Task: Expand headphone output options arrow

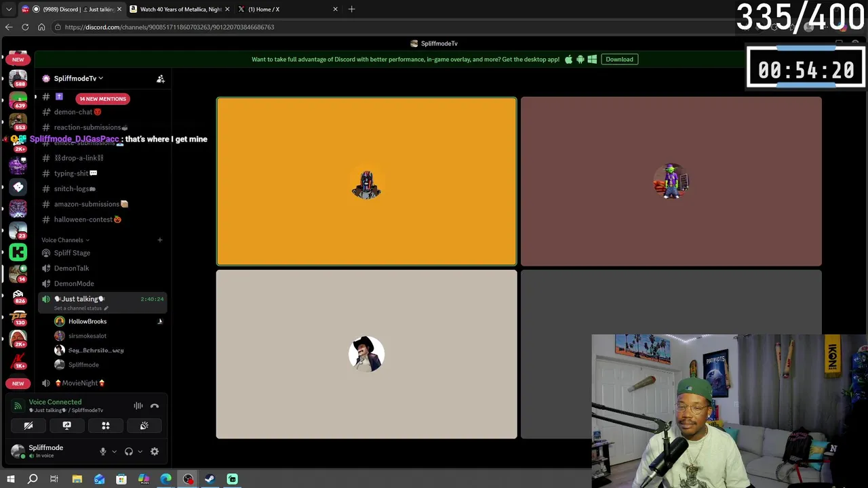Action: point(140,451)
